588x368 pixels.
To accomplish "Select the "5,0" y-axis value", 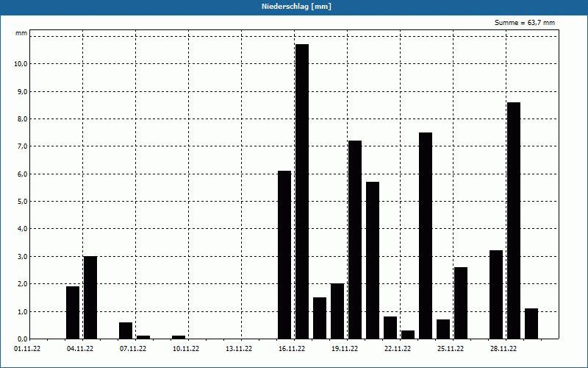I will [x=22, y=202].
